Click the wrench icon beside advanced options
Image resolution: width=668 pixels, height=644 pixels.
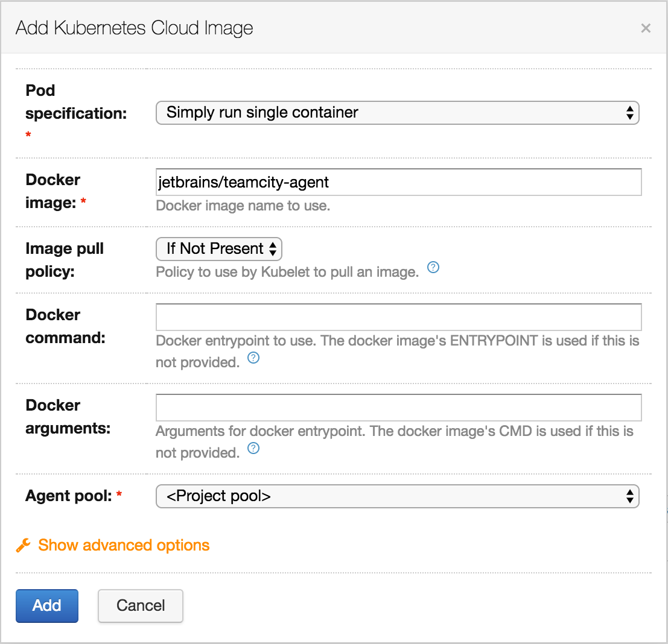(24, 545)
